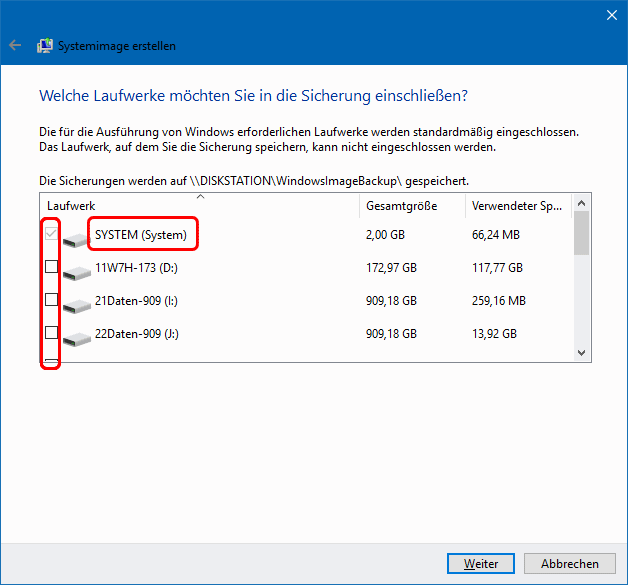Click the scroll down arrow in drive list

coord(581,352)
